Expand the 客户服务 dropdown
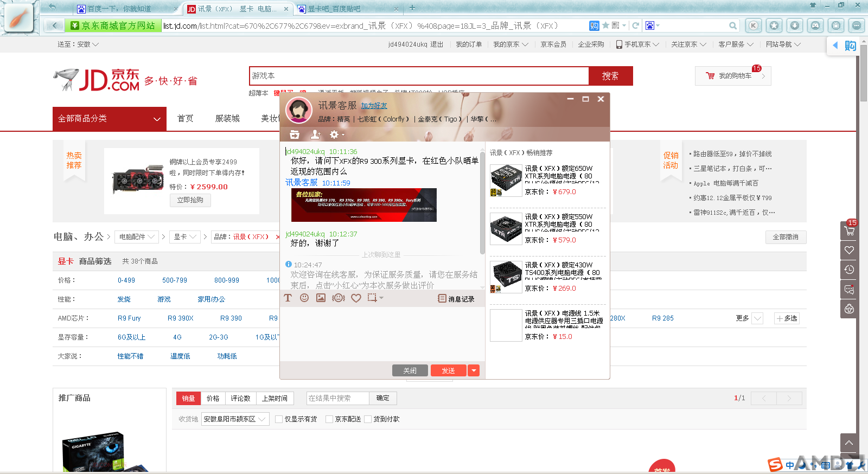The height and width of the screenshot is (474, 868). [736, 44]
